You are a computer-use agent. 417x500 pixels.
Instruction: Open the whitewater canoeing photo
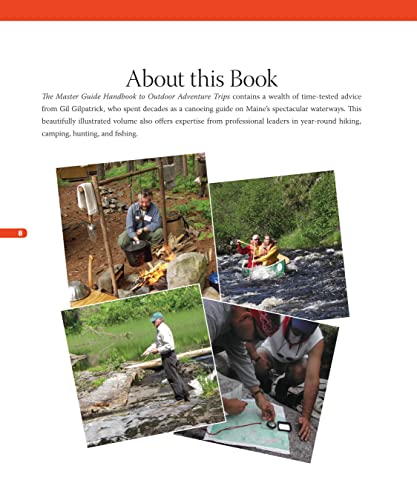[279, 245]
